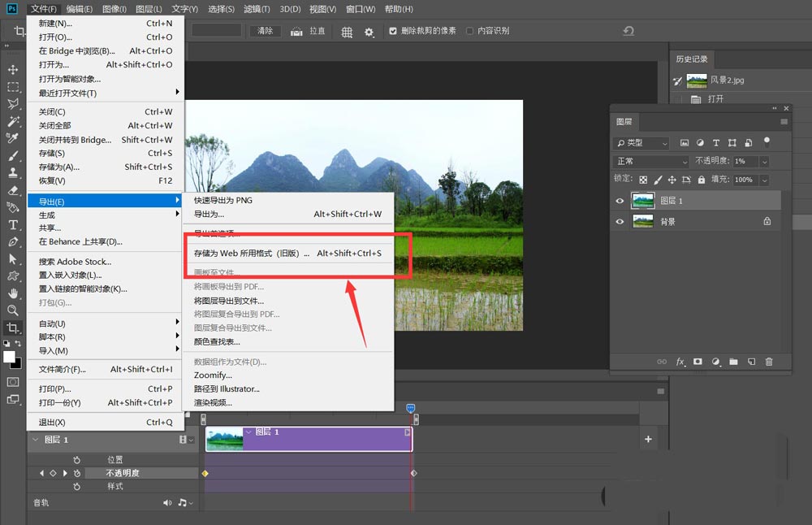The width and height of the screenshot is (812, 525).
Task: Select the Magic Wand tool
Action: pyautogui.click(x=13, y=121)
